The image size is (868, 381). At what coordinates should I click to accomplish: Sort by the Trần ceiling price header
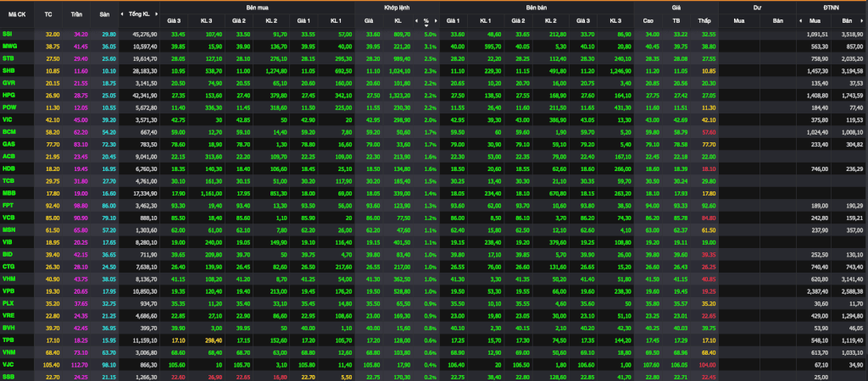76,14
